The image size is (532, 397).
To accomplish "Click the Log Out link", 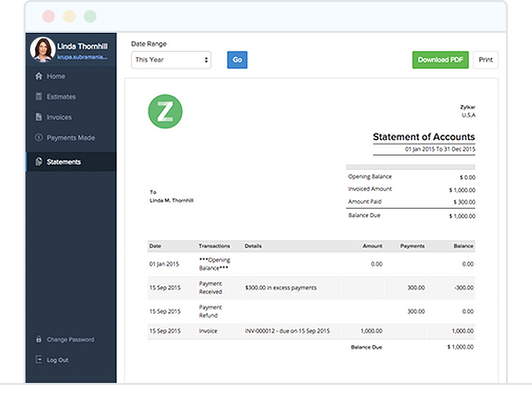I will [x=58, y=360].
